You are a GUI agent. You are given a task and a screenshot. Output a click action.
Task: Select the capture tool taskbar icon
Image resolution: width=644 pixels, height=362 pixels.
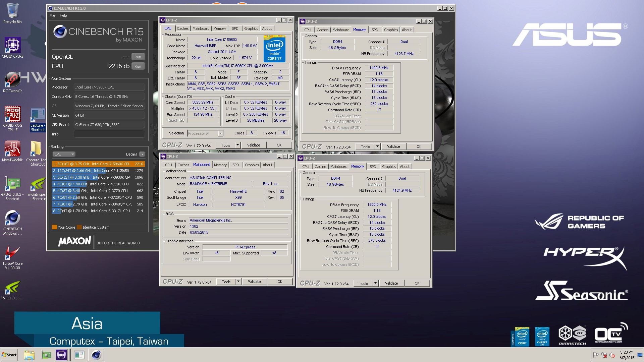pos(79,355)
